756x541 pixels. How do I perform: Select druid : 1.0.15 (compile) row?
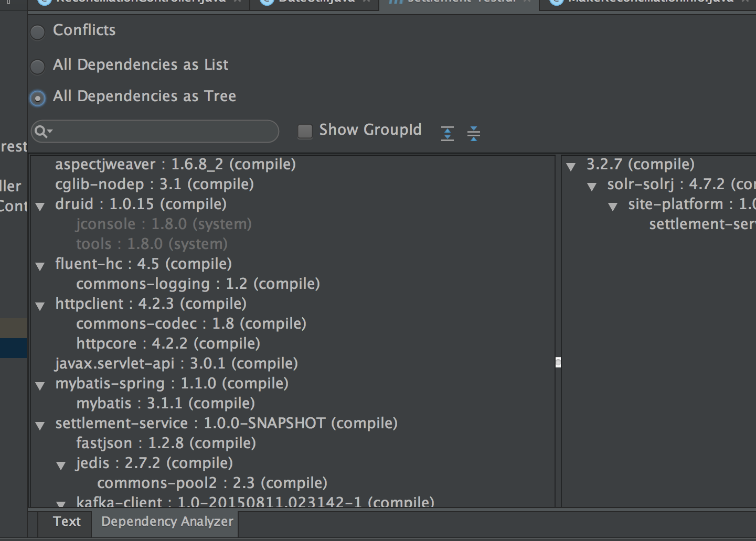click(x=141, y=204)
